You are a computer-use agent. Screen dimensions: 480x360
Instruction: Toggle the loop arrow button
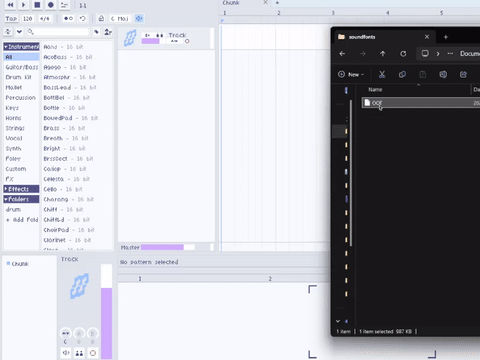pyautogui.click(x=83, y=18)
